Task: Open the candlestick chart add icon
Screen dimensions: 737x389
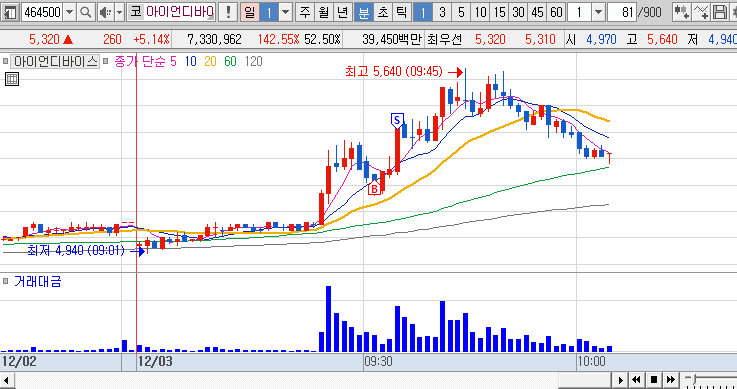Action: tap(680, 12)
